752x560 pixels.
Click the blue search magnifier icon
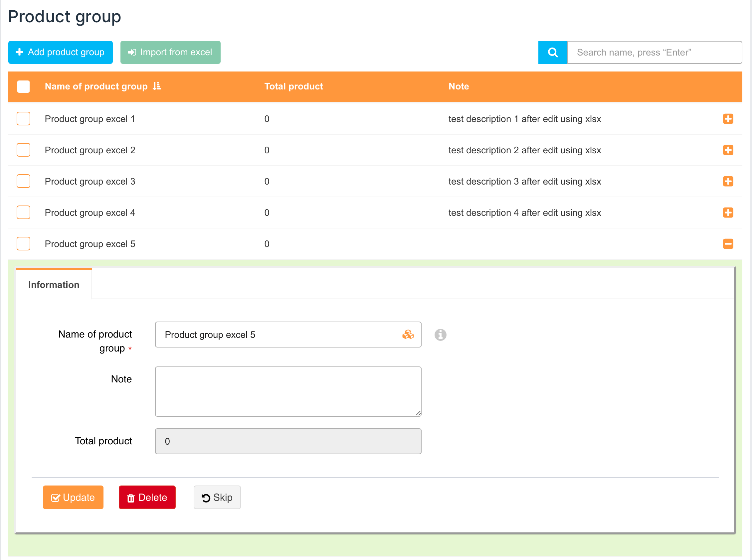click(x=552, y=52)
